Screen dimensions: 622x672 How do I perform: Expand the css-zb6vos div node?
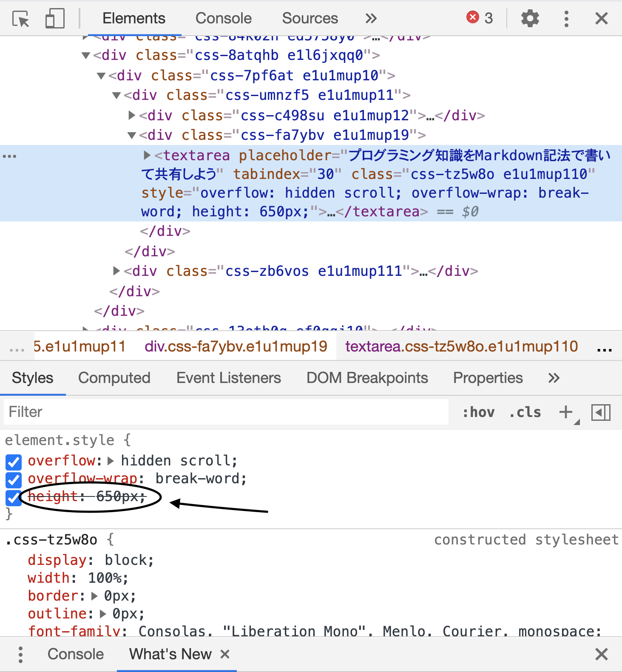tap(116, 271)
